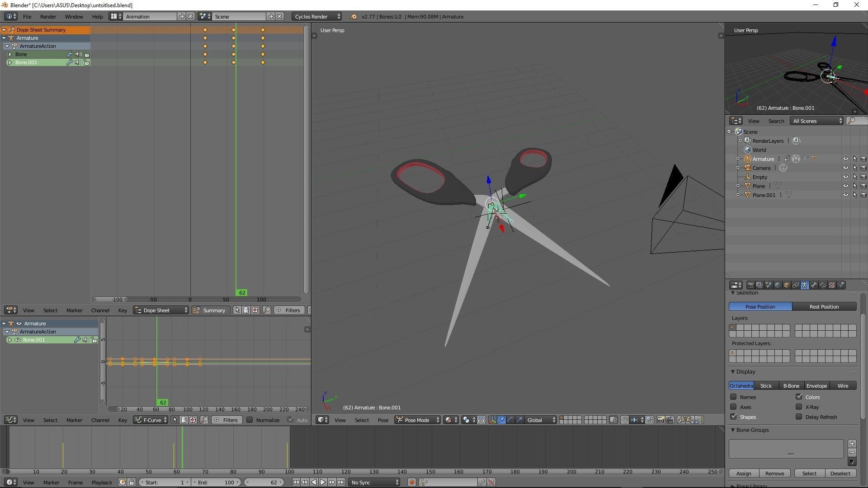Select the Scale manipulator in 3D view header
The height and width of the screenshot is (488, 868).
(519, 420)
